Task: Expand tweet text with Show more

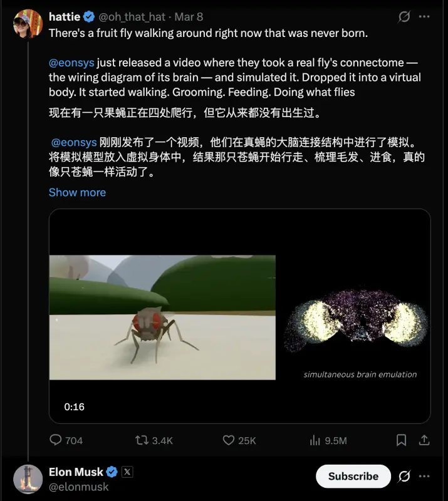Action: click(x=78, y=192)
